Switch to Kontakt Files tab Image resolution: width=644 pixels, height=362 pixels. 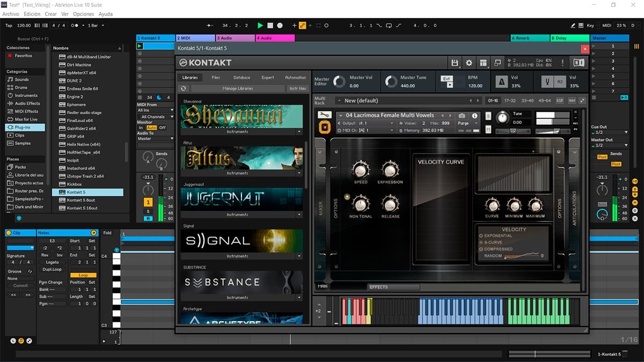216,78
